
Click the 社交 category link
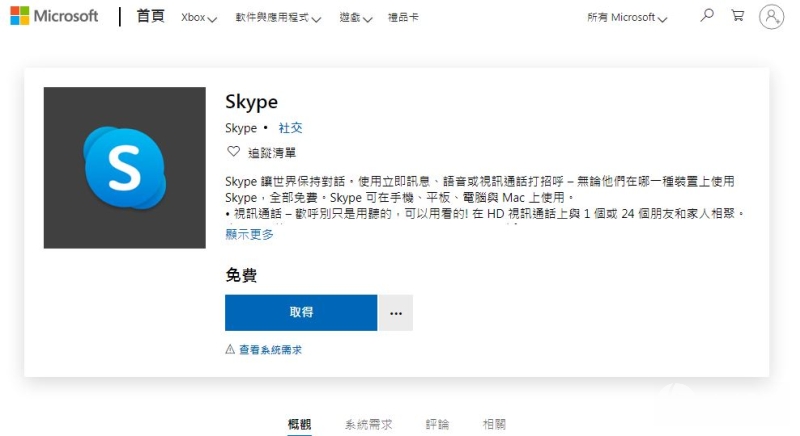click(290, 128)
